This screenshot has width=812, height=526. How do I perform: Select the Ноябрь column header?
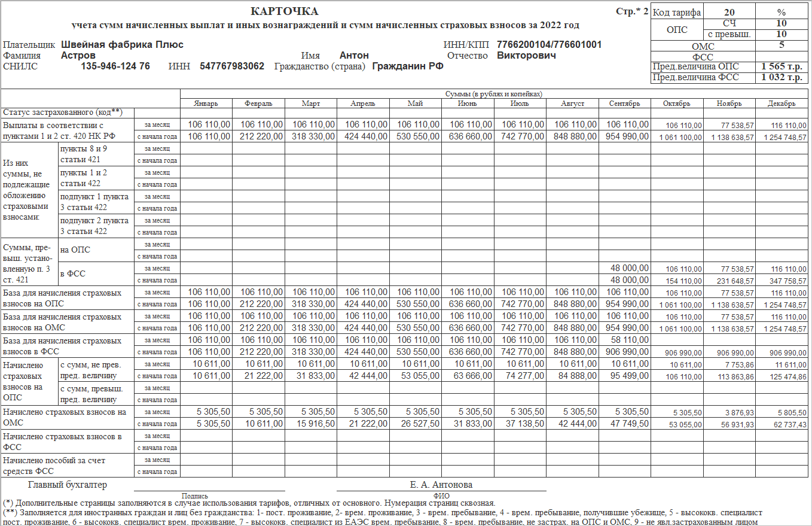pos(730,104)
